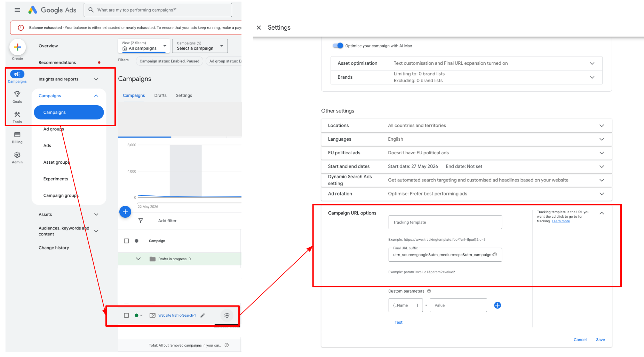Click Cancel in Settings panel
The height and width of the screenshot is (357, 644).
[x=580, y=340]
